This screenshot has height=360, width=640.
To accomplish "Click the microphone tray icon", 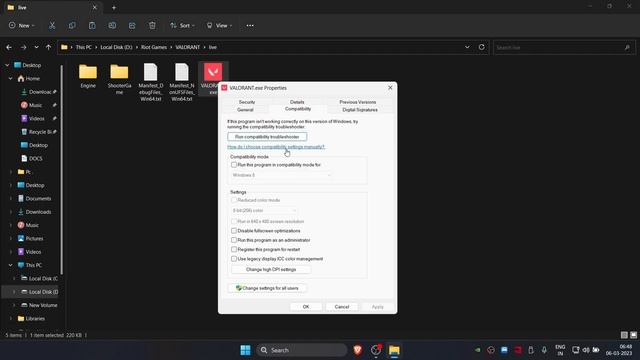I will pyautogui.click(x=544, y=350).
